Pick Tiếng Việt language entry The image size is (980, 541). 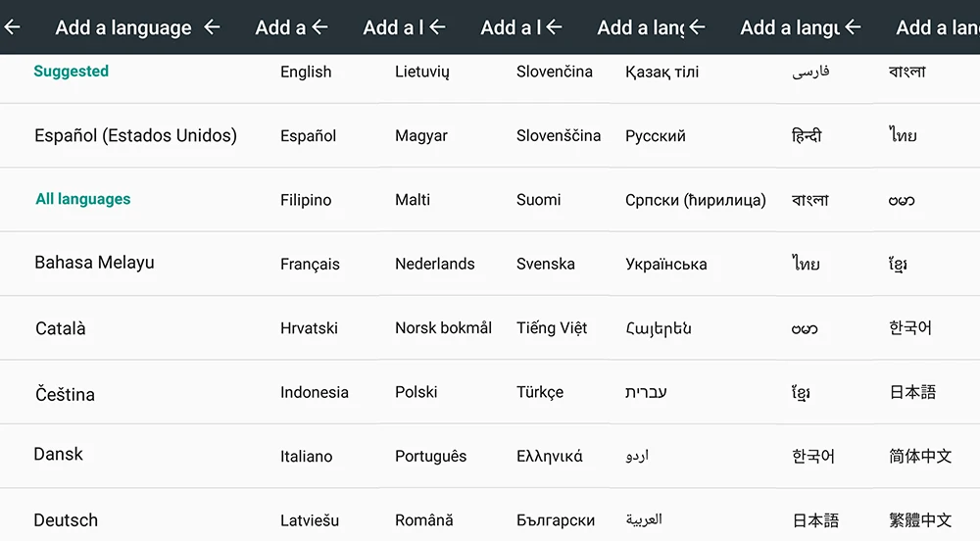pyautogui.click(x=552, y=327)
